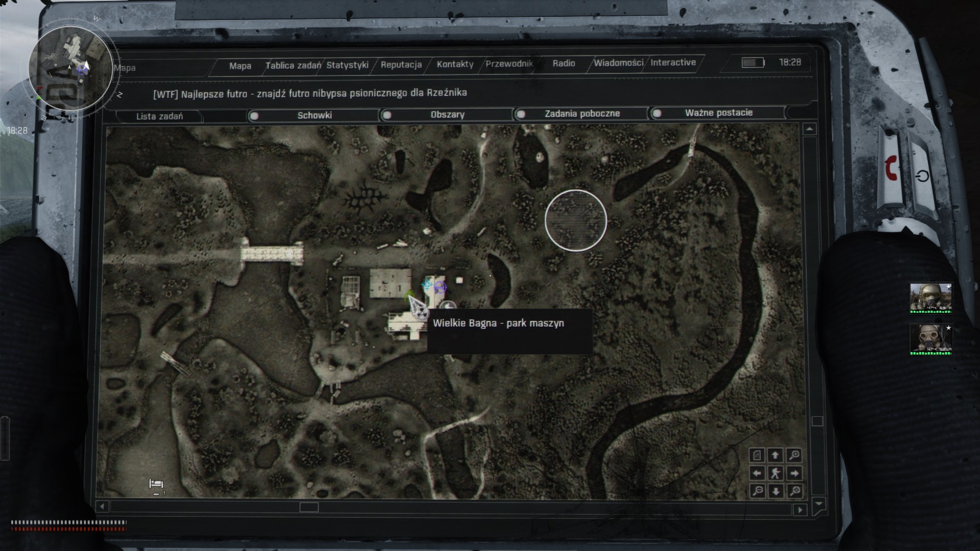Viewport: 980px width, 551px height.
Task: Open the Tablica zadań tab
Action: point(293,65)
